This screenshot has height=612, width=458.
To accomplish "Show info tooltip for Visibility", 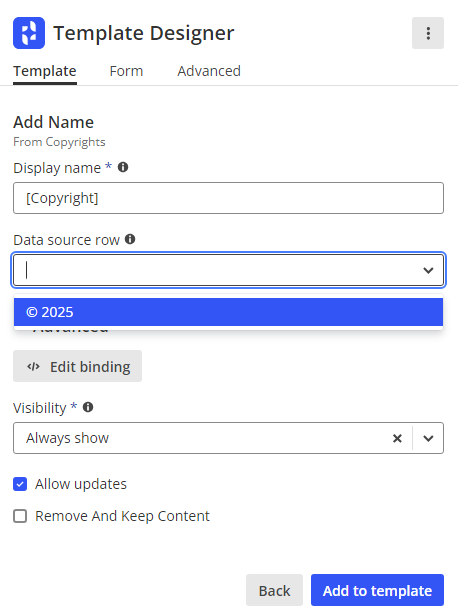I will [88, 407].
